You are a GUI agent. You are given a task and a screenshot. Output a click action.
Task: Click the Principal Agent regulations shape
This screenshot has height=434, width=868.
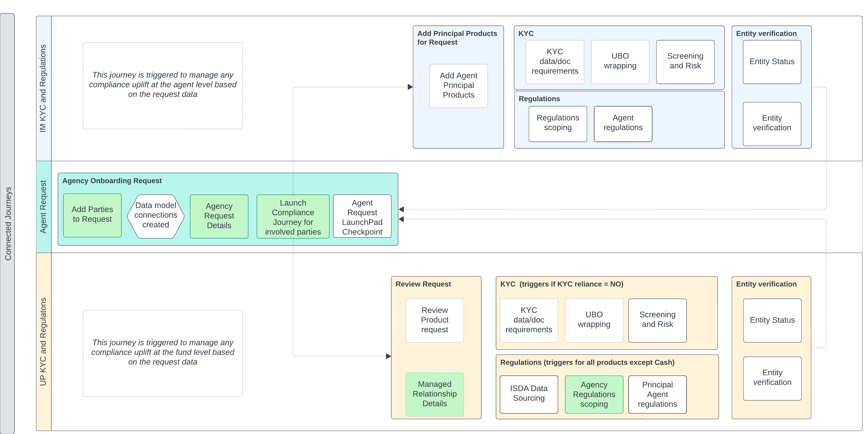(657, 394)
